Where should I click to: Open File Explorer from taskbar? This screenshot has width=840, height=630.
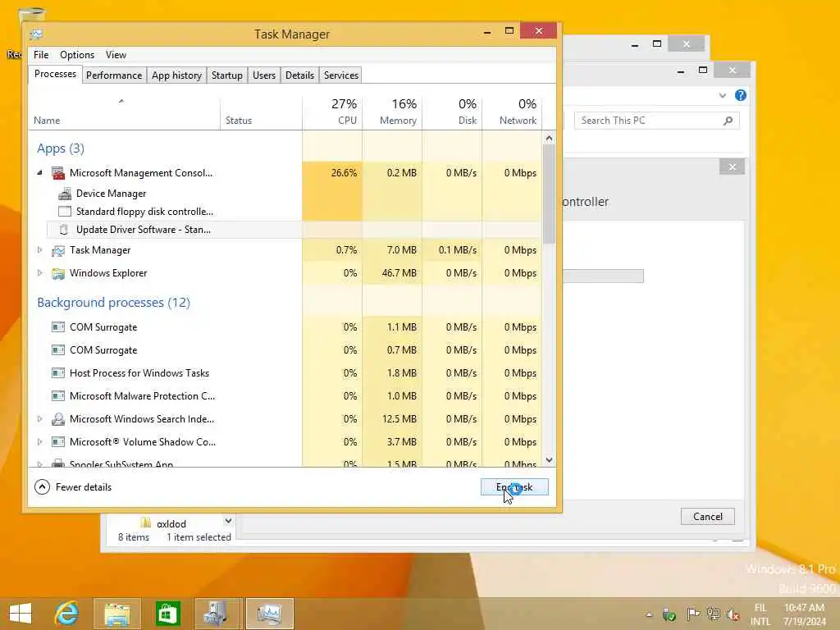[117, 614]
